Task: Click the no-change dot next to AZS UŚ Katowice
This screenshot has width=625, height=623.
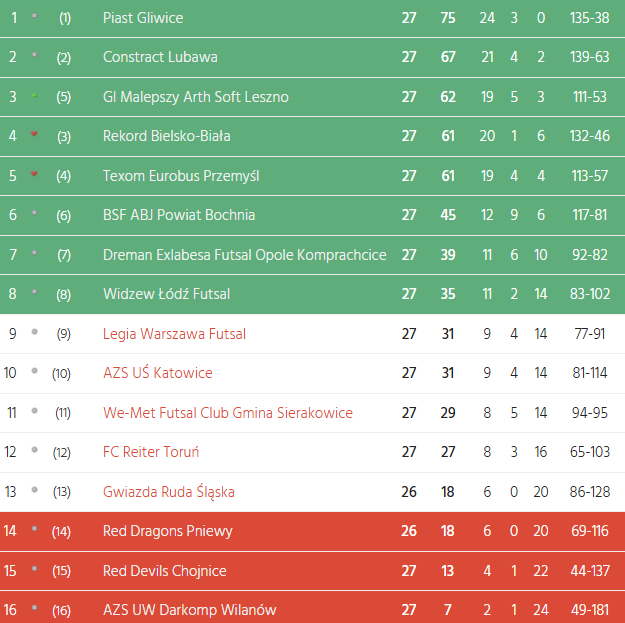Action: 35,371
